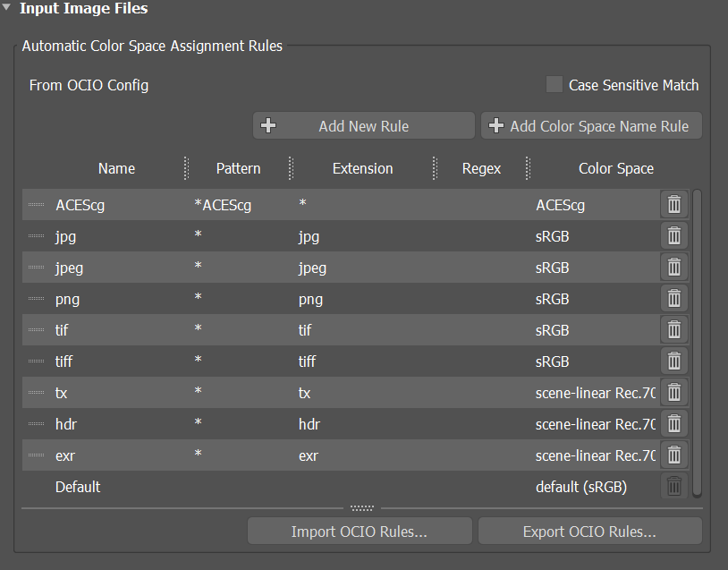728x570 pixels.
Task: Delete the jpg rule using trash icon
Action: point(674,236)
